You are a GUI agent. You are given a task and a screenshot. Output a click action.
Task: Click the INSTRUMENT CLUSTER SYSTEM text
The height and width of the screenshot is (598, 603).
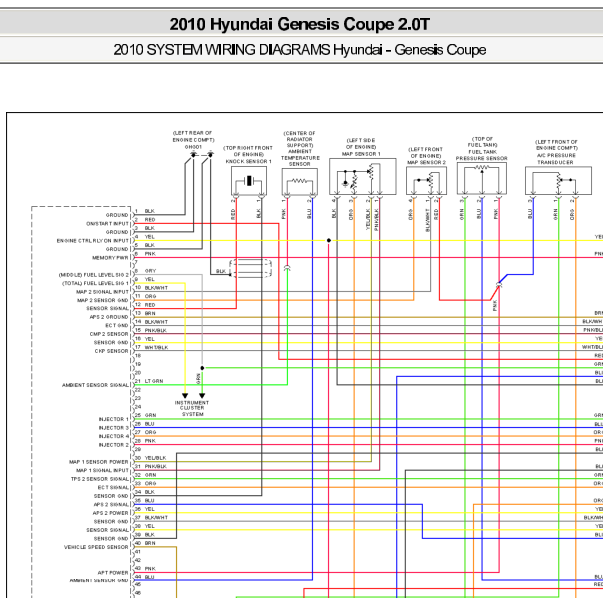click(x=192, y=408)
